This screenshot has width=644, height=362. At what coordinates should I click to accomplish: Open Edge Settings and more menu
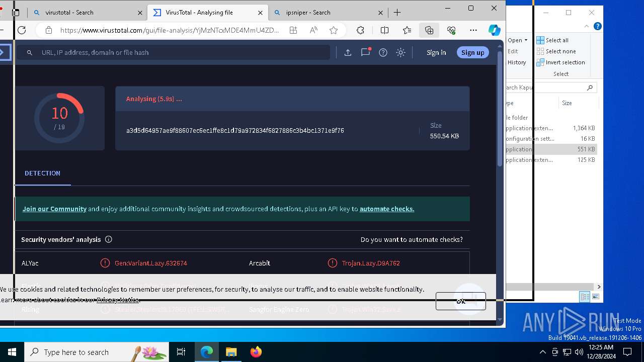pyautogui.click(x=473, y=30)
